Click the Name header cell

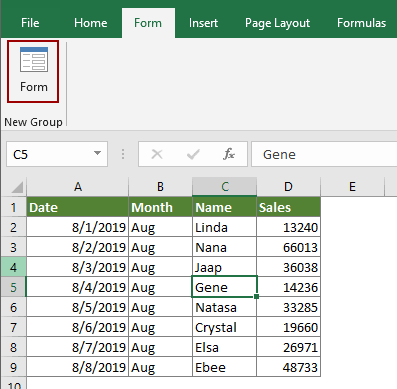click(224, 207)
